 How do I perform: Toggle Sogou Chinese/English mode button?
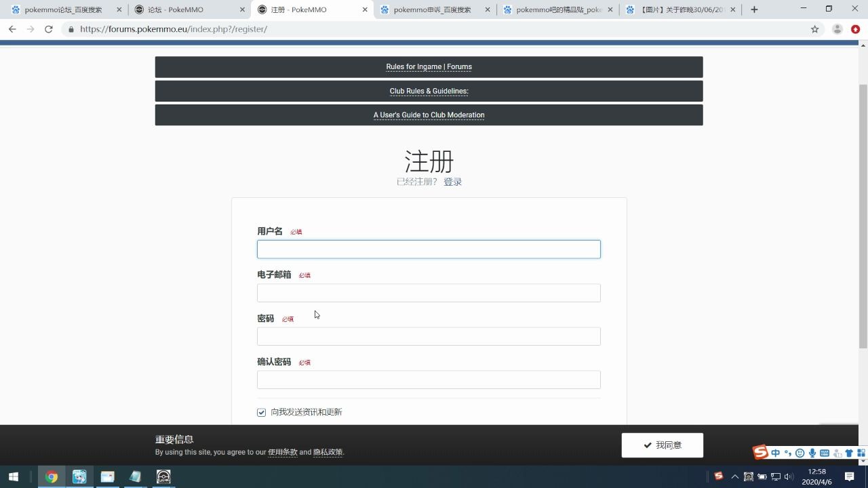776,453
